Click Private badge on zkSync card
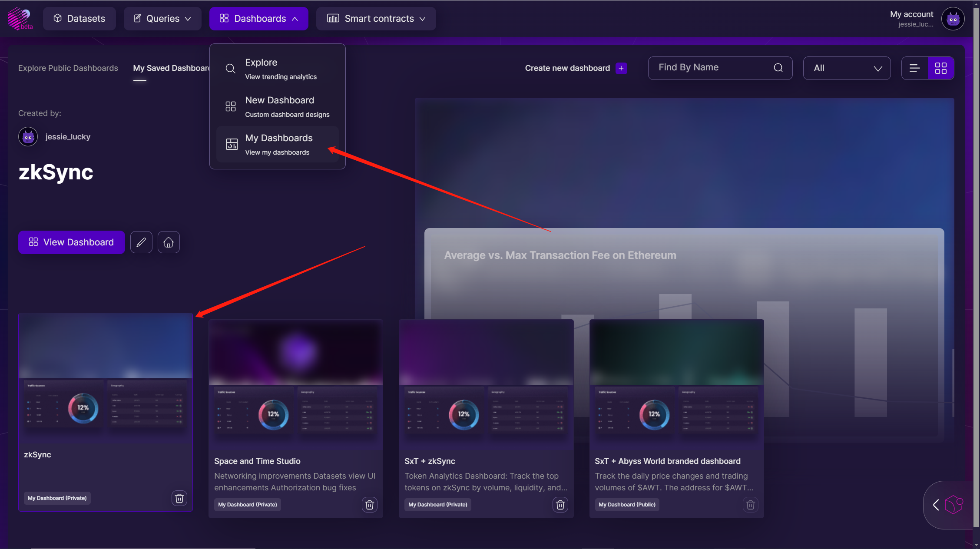This screenshot has width=980, height=549. click(57, 498)
